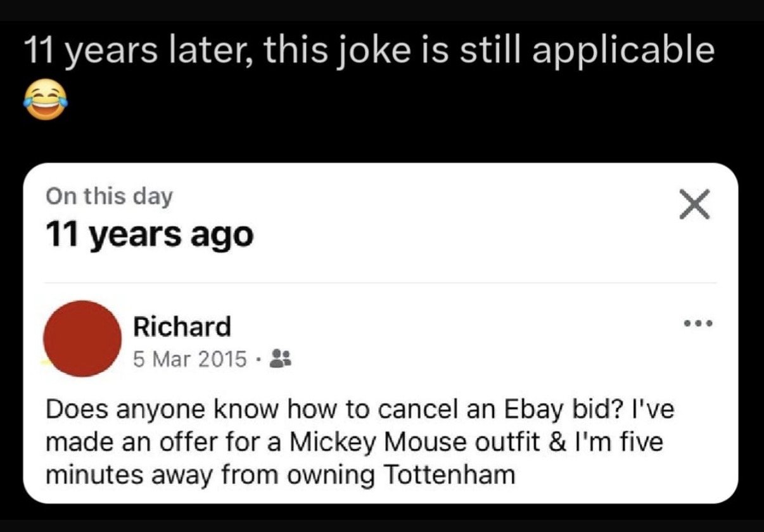This screenshot has height=532, width=764.
Task: Select the '11 years ago' heading
Action: coord(150,235)
